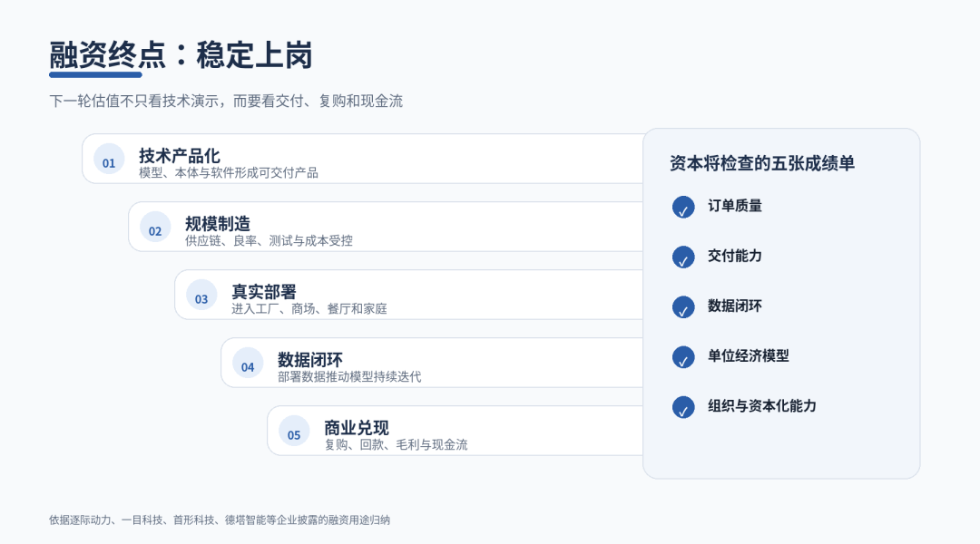The width and height of the screenshot is (980, 544).
Task: Click the slide title 融资终点：稳定上岗
Action: 181,55
